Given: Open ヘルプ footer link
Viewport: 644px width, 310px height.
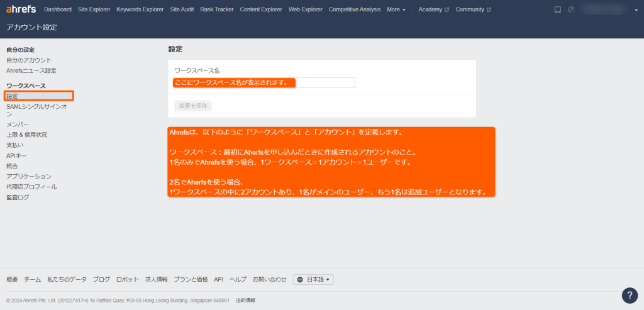Looking at the screenshot, I should (x=238, y=279).
